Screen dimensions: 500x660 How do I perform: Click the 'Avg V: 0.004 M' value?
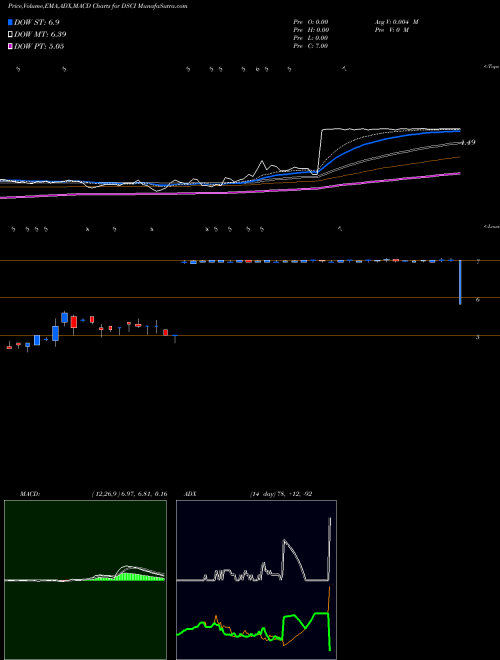click(x=396, y=22)
